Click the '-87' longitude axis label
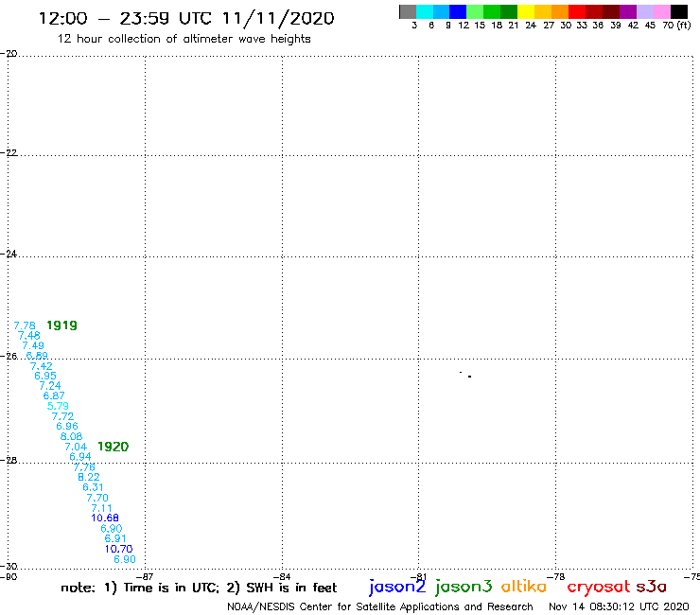This screenshot has height=615, width=700. click(146, 576)
